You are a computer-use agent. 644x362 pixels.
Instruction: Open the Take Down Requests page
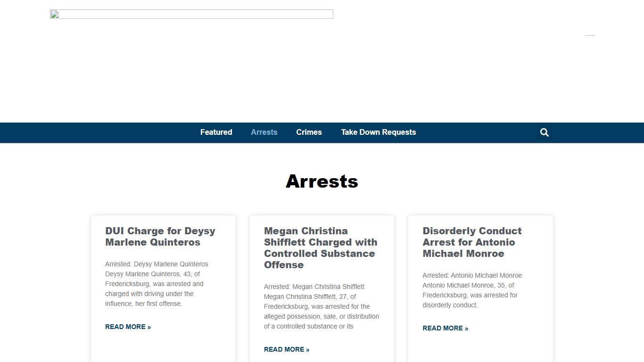pos(379,132)
